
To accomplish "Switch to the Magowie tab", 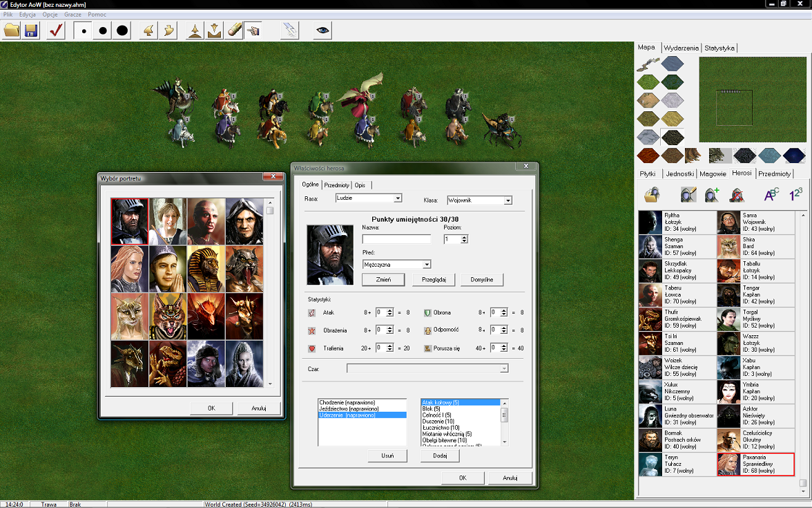I will click(x=713, y=173).
